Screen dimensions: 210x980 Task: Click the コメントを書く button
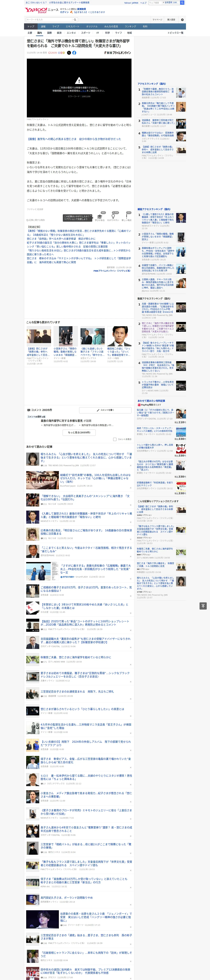tap(105, 410)
